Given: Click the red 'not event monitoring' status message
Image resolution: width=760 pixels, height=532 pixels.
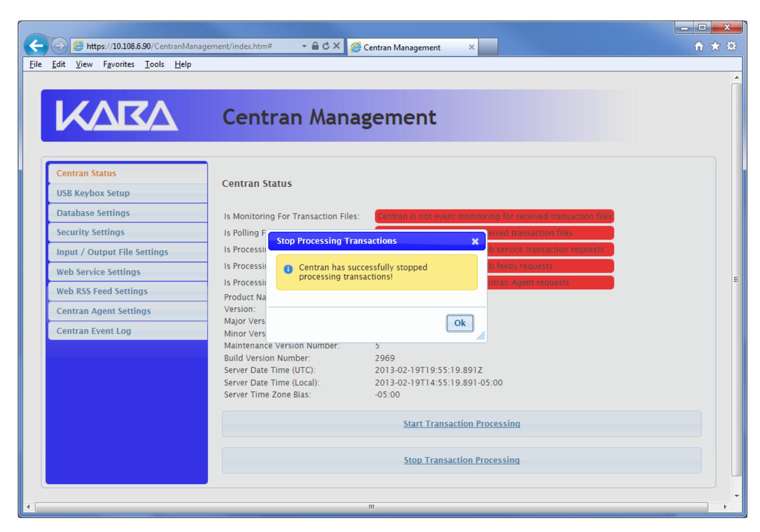Looking at the screenshot, I should (x=494, y=217).
